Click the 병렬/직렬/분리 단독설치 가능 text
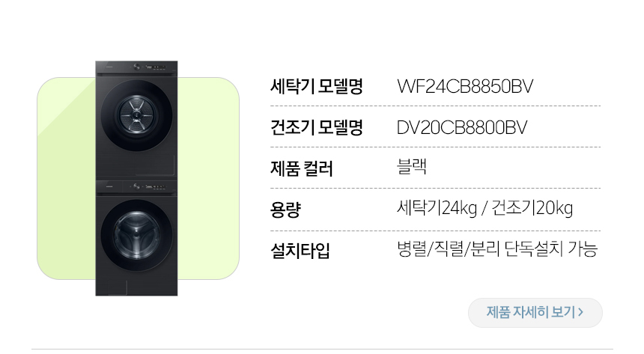This screenshot has height=354, width=644. (x=497, y=249)
